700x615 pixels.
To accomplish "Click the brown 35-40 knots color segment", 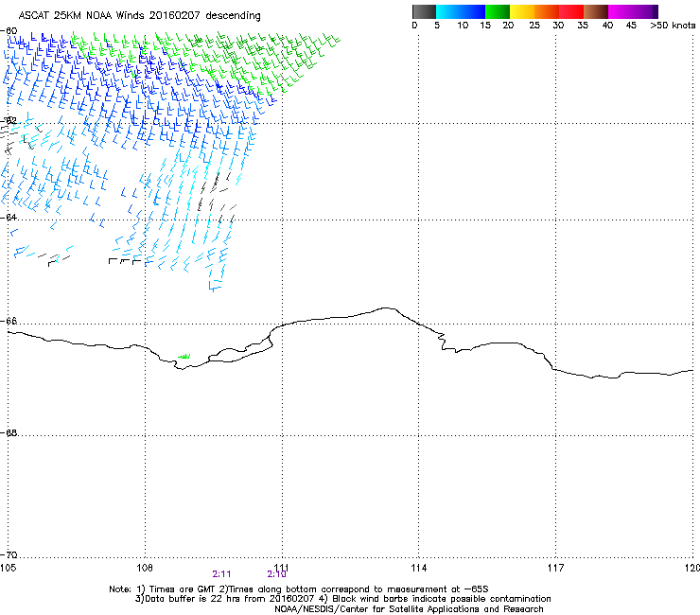I will click(596, 11).
